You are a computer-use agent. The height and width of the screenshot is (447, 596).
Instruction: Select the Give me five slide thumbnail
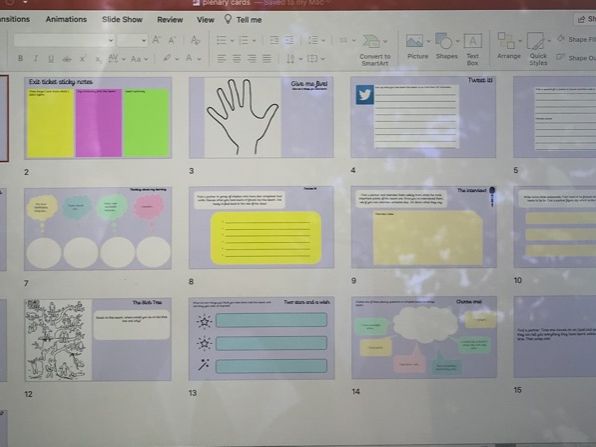coord(262,117)
